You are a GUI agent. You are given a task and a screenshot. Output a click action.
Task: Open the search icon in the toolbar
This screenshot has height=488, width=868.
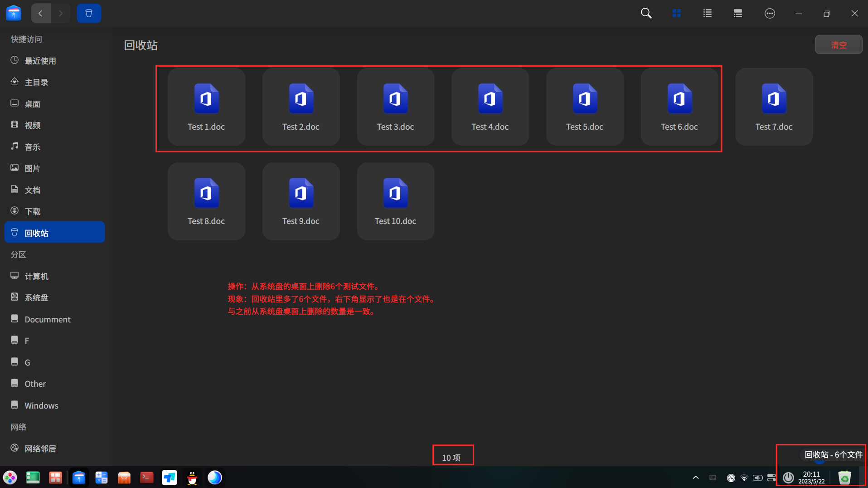pyautogui.click(x=645, y=13)
